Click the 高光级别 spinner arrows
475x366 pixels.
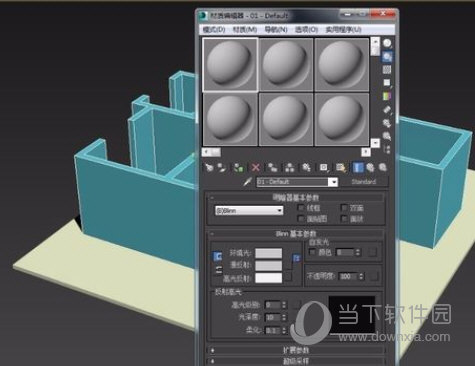284,305
